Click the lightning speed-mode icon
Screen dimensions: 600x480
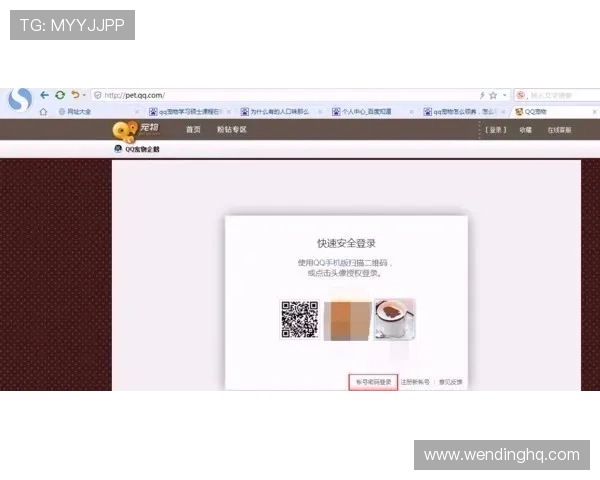click(x=482, y=95)
